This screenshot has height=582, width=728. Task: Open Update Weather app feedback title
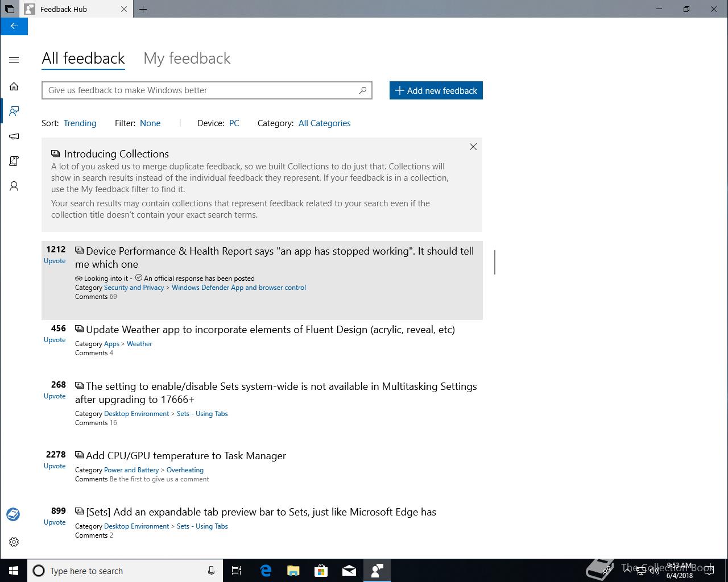(270, 330)
